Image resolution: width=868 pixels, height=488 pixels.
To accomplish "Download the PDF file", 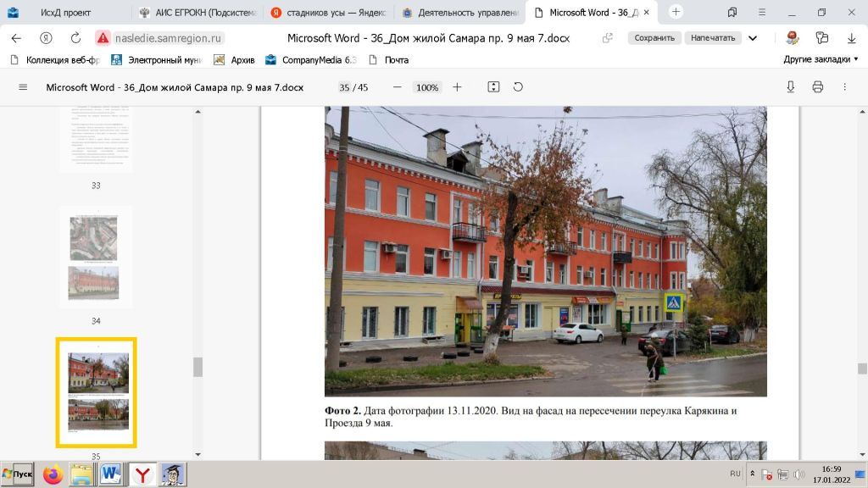I will coord(791,87).
